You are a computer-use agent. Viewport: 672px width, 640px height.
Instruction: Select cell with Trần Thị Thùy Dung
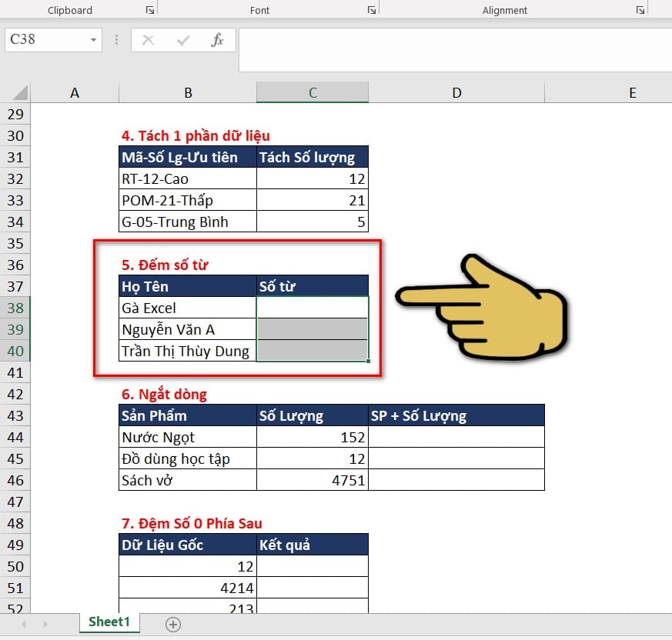tap(188, 351)
